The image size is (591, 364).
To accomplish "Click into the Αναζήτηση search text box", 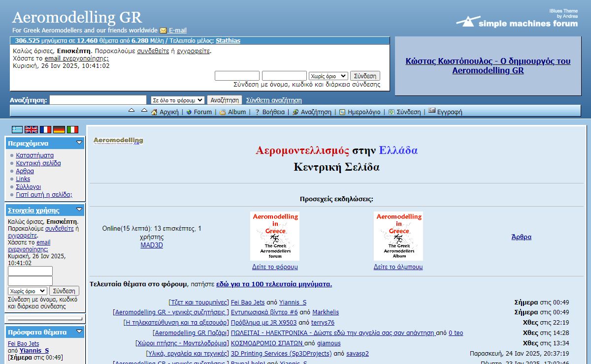I will (x=98, y=100).
